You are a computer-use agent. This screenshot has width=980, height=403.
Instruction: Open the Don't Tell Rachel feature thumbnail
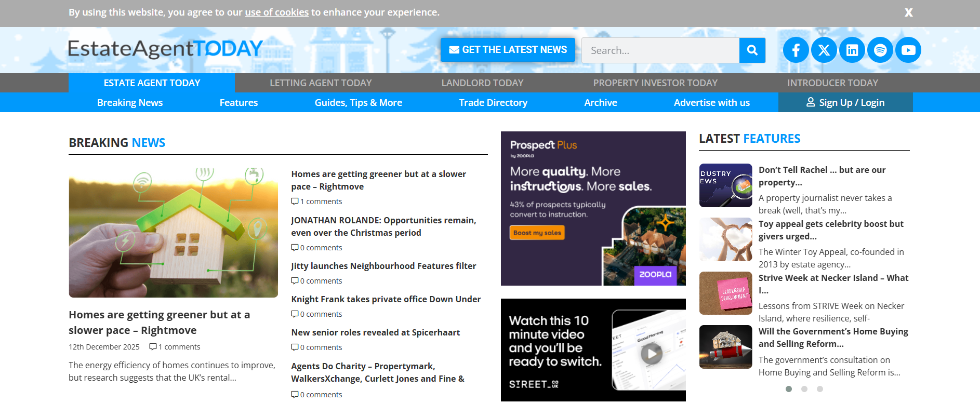tap(725, 185)
